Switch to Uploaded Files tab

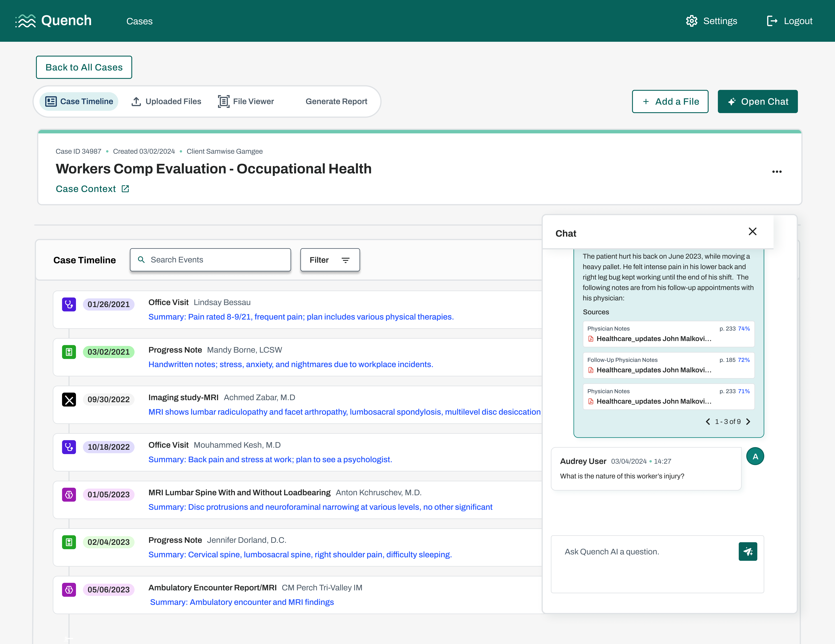(x=166, y=101)
